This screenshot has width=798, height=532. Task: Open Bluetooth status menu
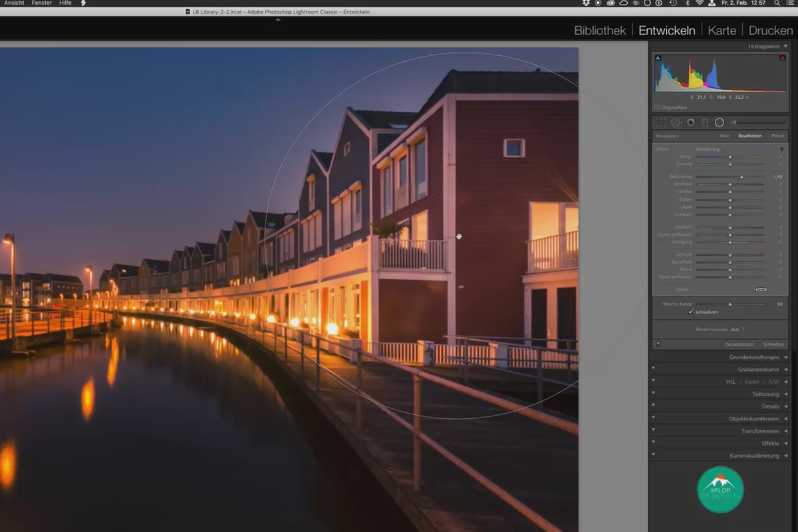click(688, 3)
